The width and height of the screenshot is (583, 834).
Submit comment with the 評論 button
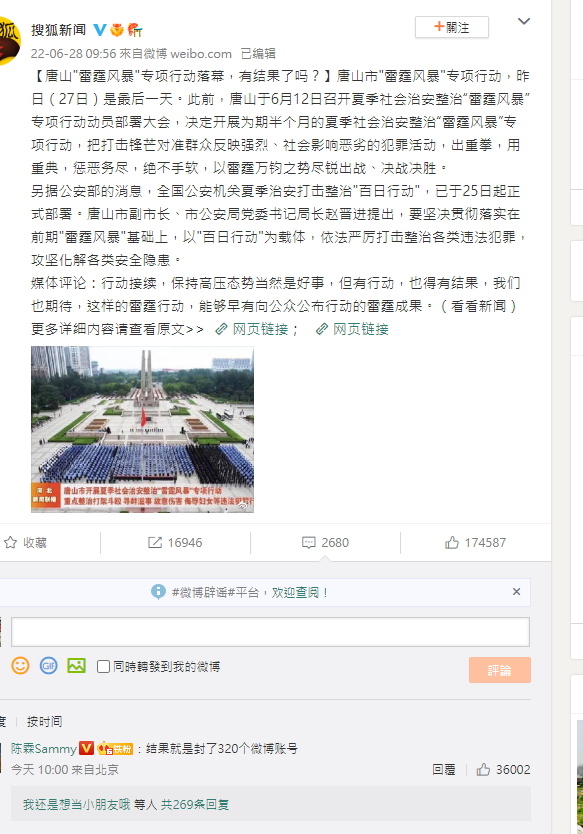[499, 670]
